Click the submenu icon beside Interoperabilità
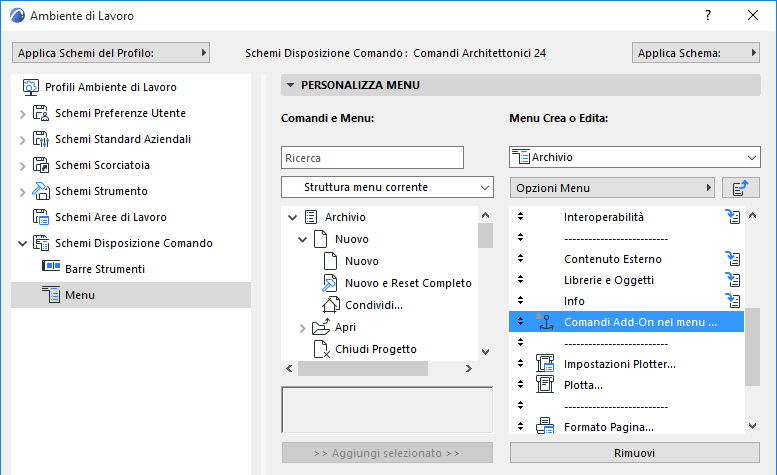Viewport: 777px width, 475px height. (733, 217)
